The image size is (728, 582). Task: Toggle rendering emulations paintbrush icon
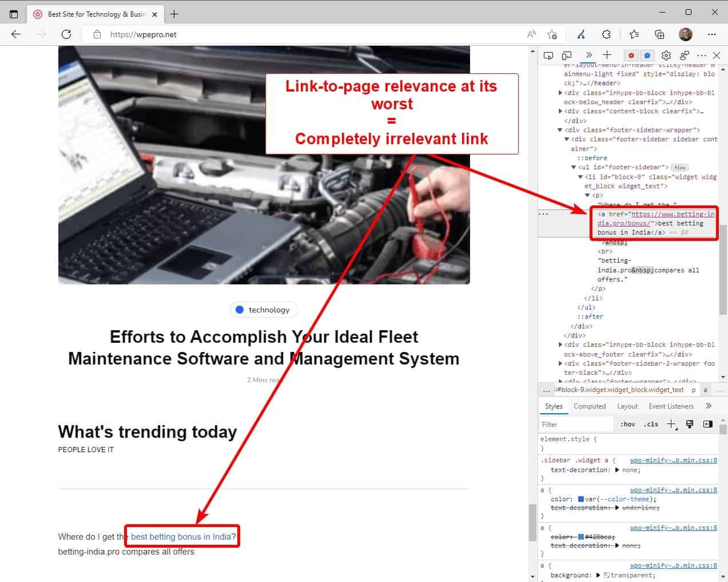coord(690,424)
